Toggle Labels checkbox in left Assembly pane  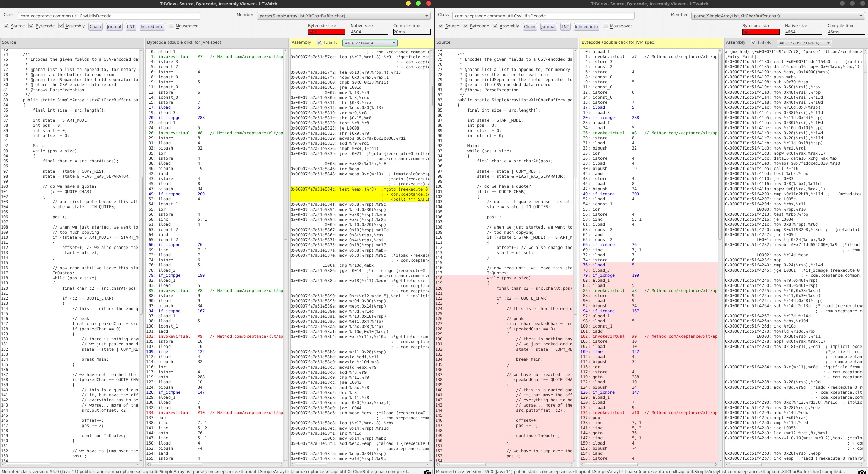tap(319, 42)
